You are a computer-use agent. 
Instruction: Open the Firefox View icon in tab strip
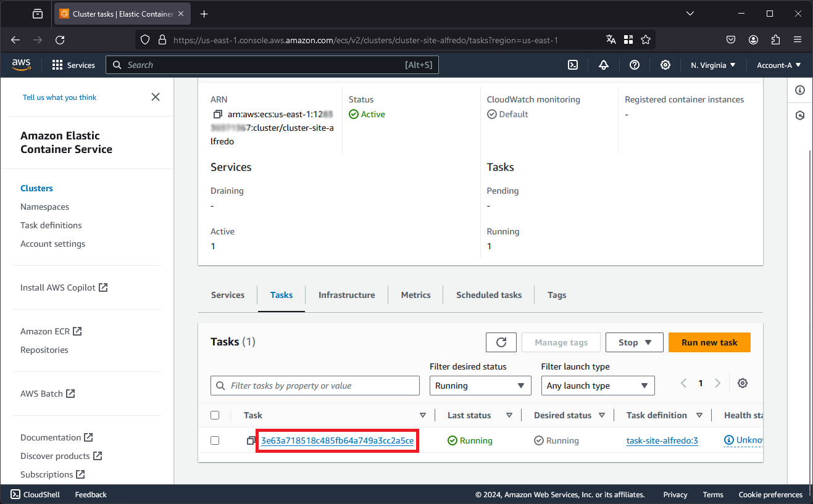[x=38, y=14]
